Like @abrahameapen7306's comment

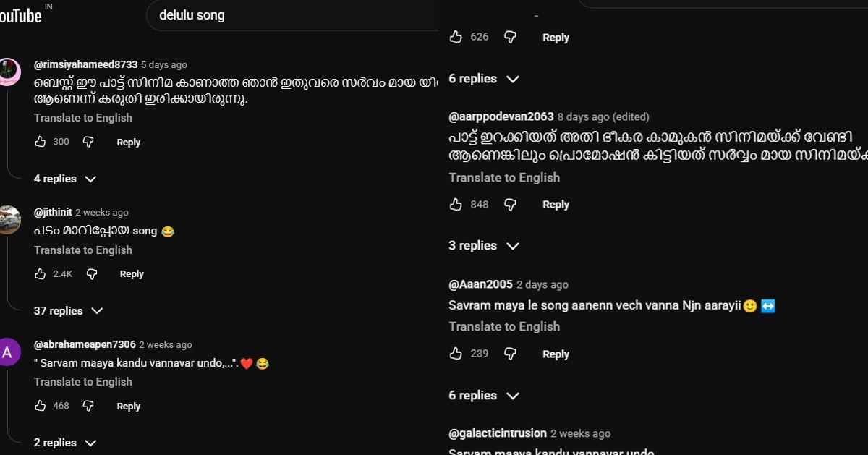pos(41,406)
